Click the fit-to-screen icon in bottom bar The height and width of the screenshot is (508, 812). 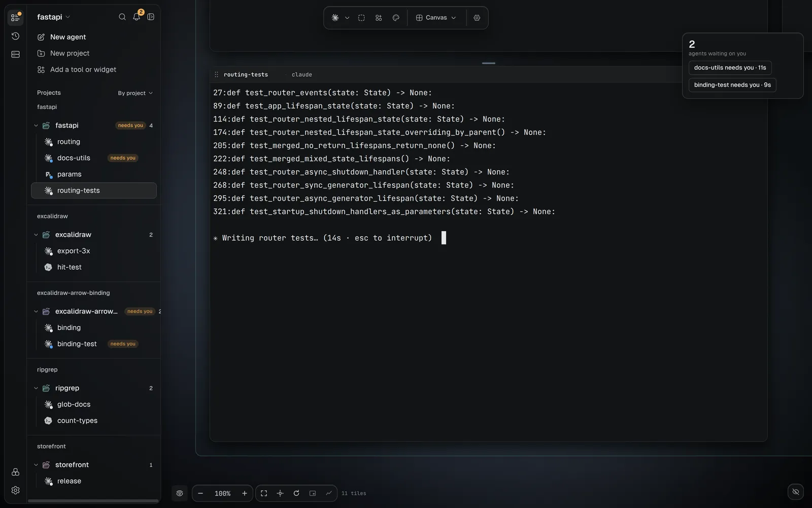click(x=264, y=493)
